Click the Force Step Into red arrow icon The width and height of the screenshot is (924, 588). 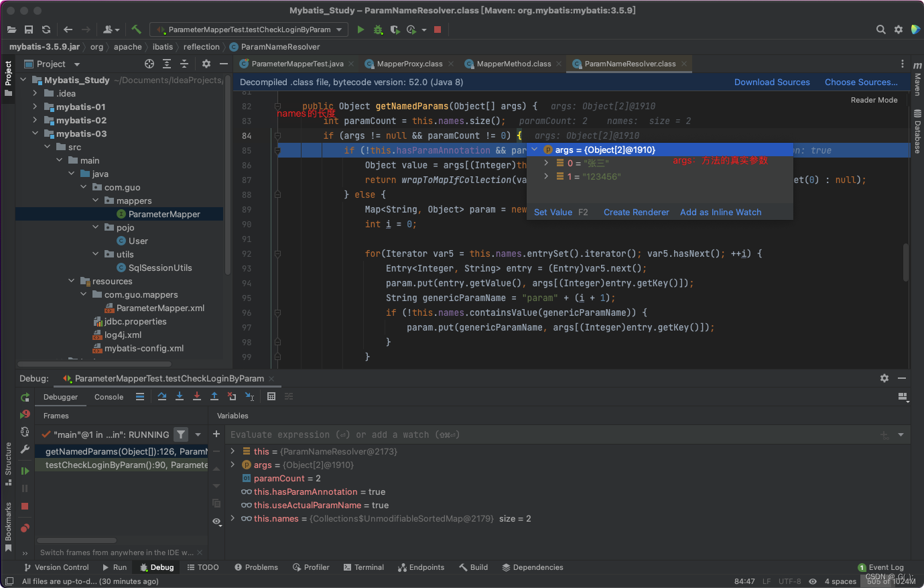pos(197,396)
